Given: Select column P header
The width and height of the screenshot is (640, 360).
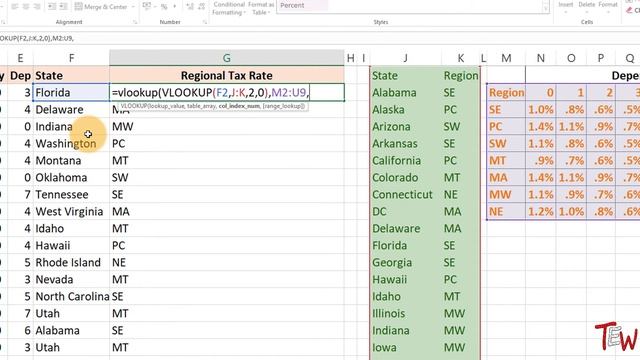Looking at the screenshot, I should click(601, 58).
